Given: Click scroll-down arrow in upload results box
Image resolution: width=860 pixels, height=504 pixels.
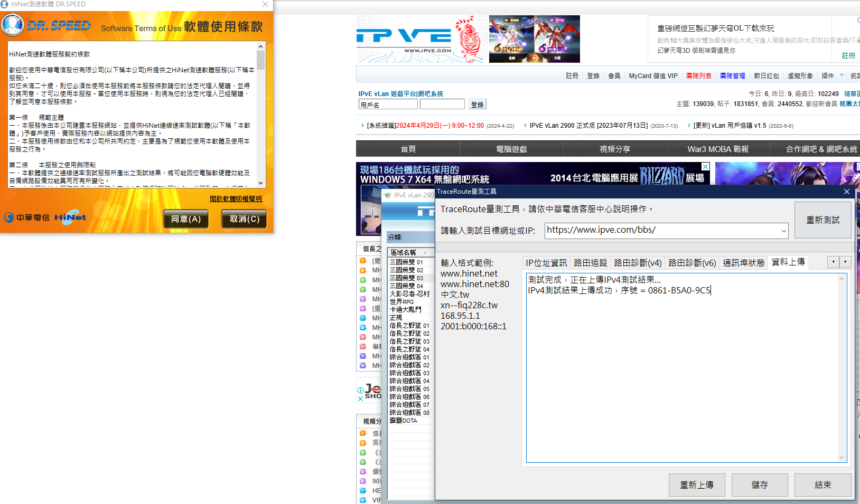Looking at the screenshot, I should click(842, 458).
